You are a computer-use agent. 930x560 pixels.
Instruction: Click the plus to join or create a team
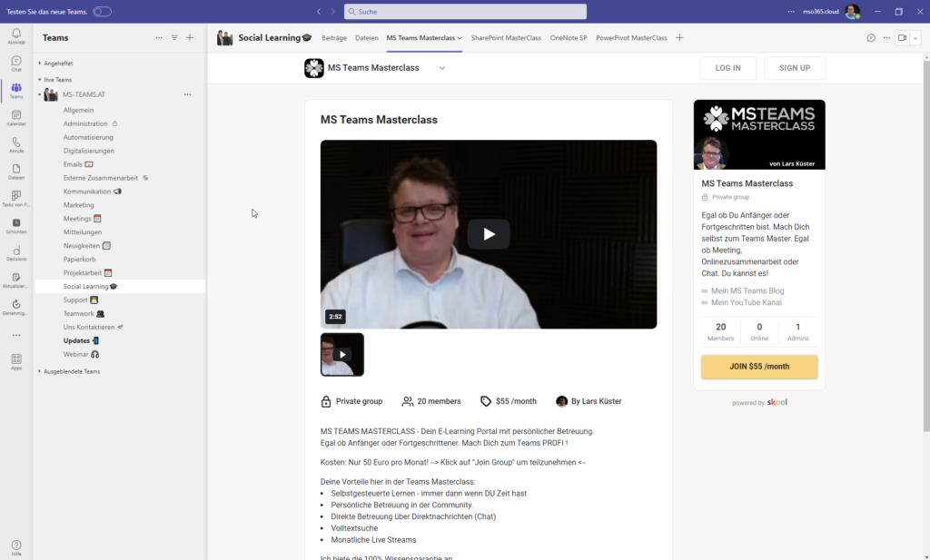[190, 37]
